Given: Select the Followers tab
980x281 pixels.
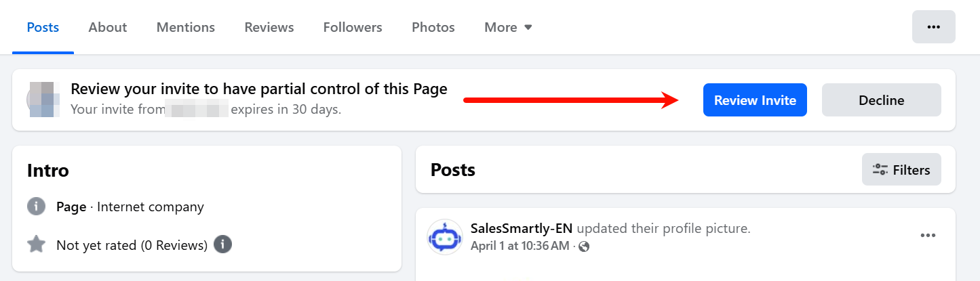Looking at the screenshot, I should pyautogui.click(x=353, y=28).
